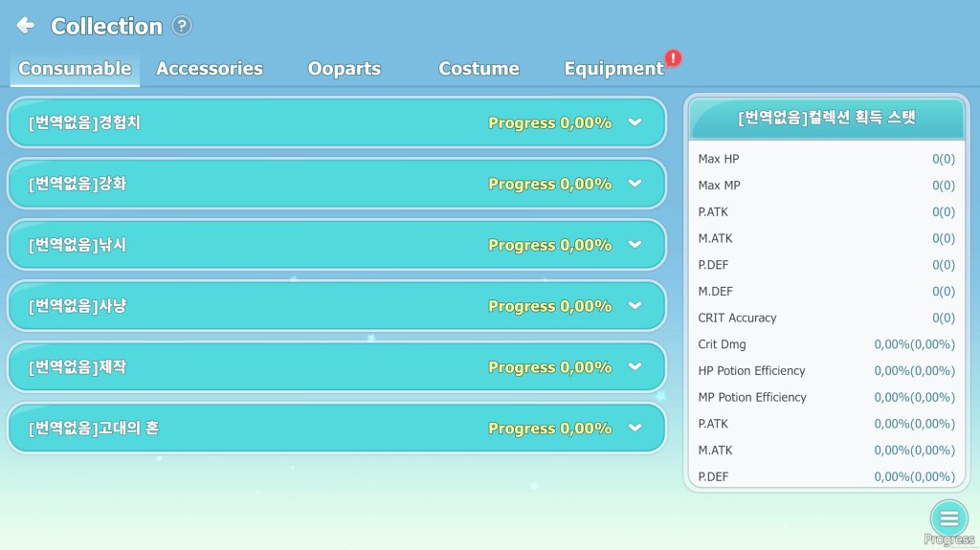Switch to the Consumable tab

(x=75, y=69)
